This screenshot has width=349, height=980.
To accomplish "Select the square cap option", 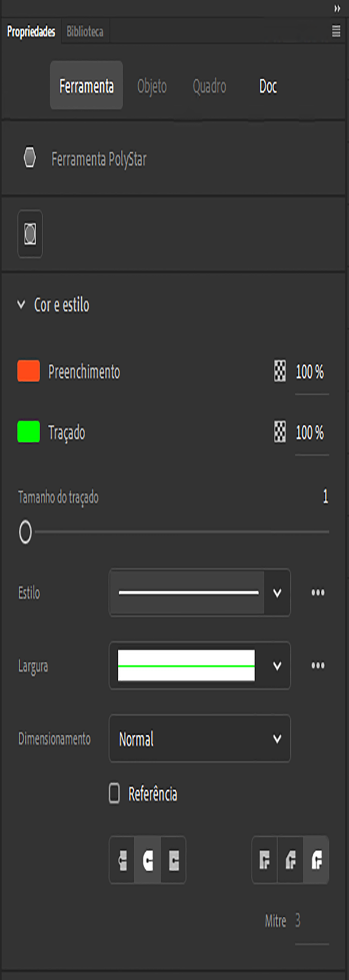I will click(x=172, y=860).
